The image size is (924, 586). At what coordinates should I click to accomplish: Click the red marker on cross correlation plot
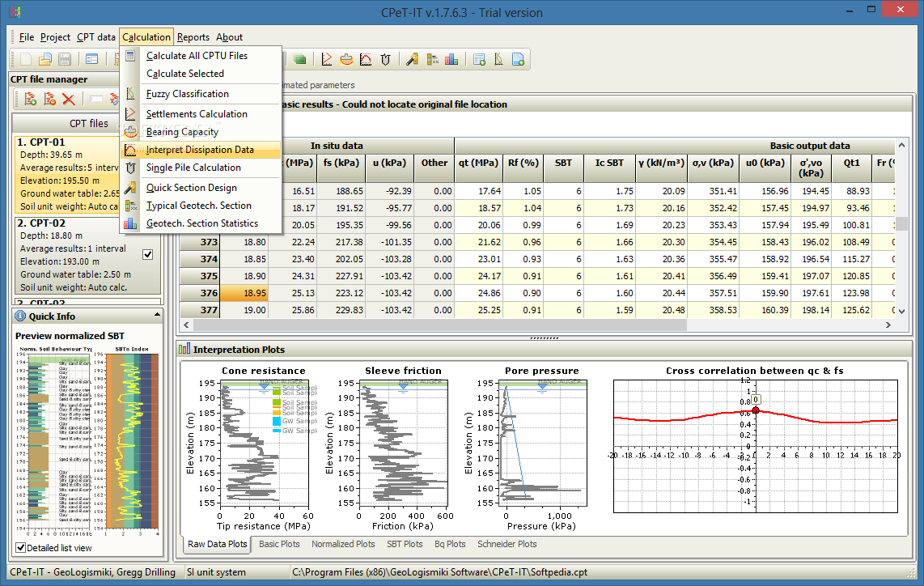pos(756,410)
